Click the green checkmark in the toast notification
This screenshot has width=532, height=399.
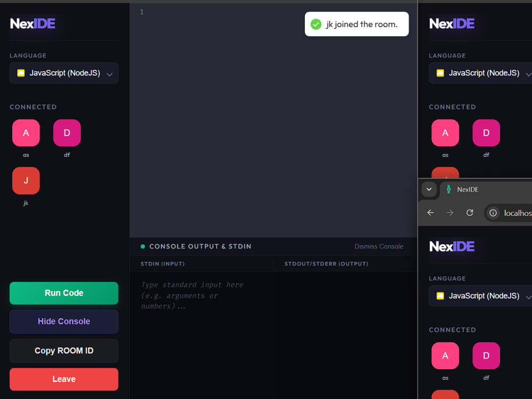click(316, 24)
